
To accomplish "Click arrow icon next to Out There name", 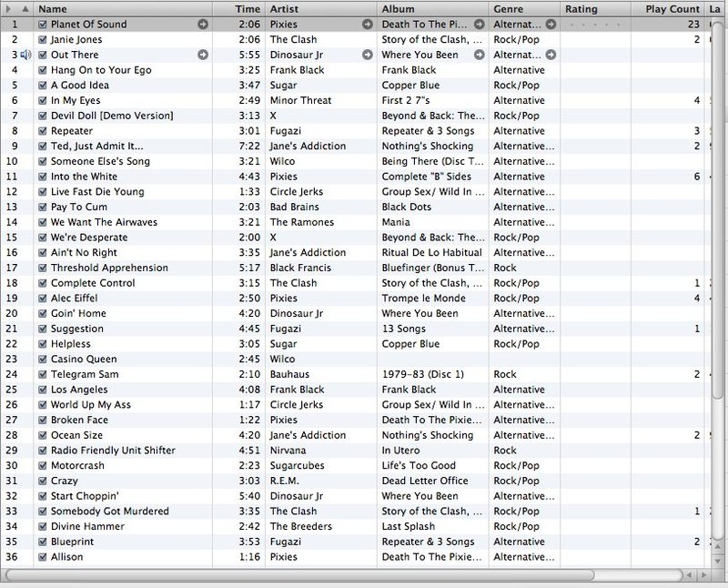I will [203, 55].
